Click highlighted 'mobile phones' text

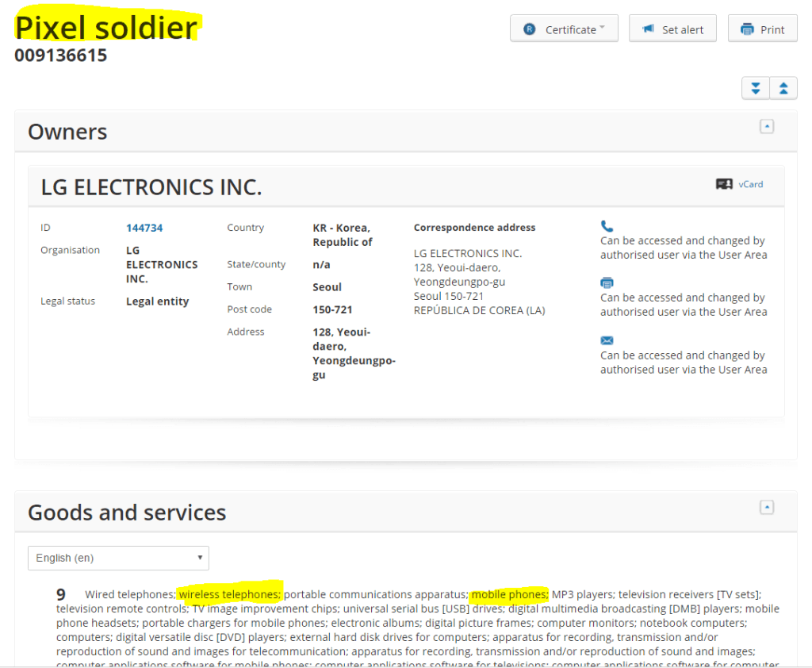[509, 594]
